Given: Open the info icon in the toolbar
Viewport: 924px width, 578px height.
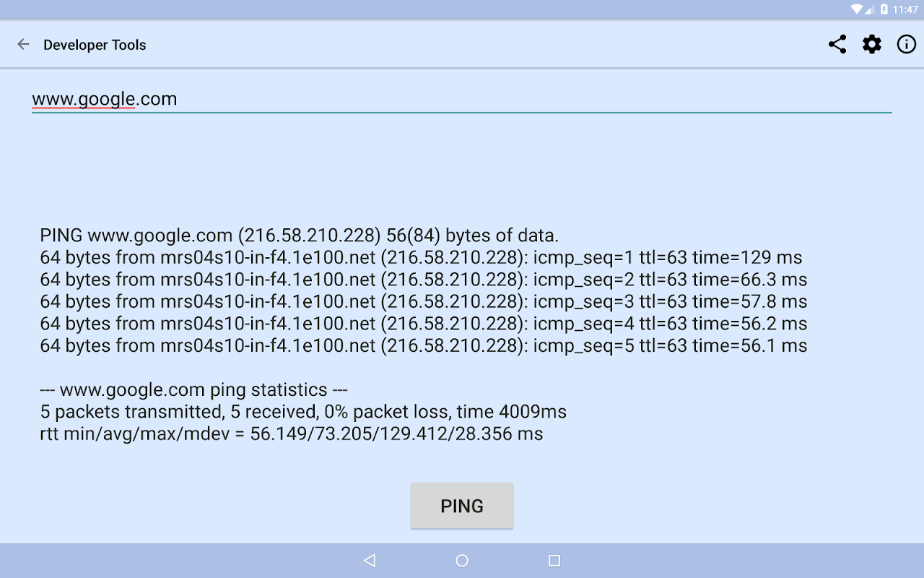Looking at the screenshot, I should click(907, 44).
